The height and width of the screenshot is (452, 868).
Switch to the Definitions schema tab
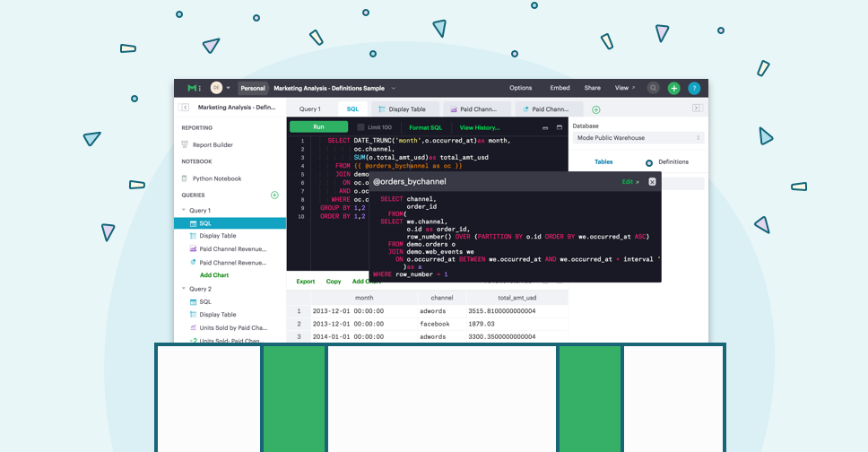673,161
